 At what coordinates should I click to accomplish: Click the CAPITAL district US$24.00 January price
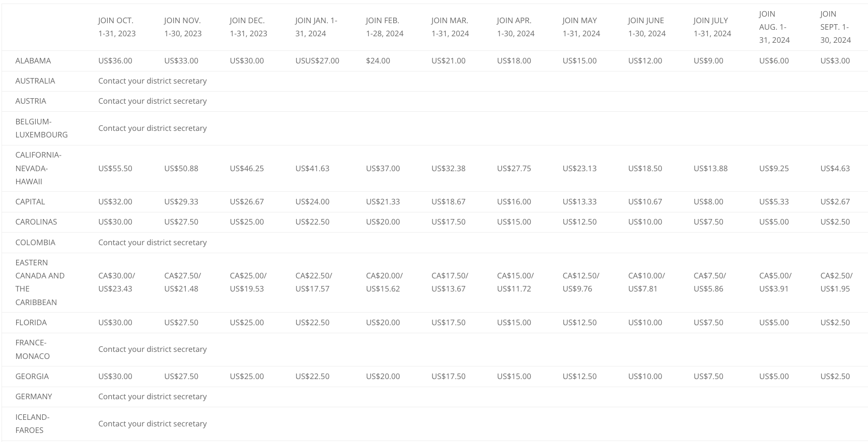[312, 202]
